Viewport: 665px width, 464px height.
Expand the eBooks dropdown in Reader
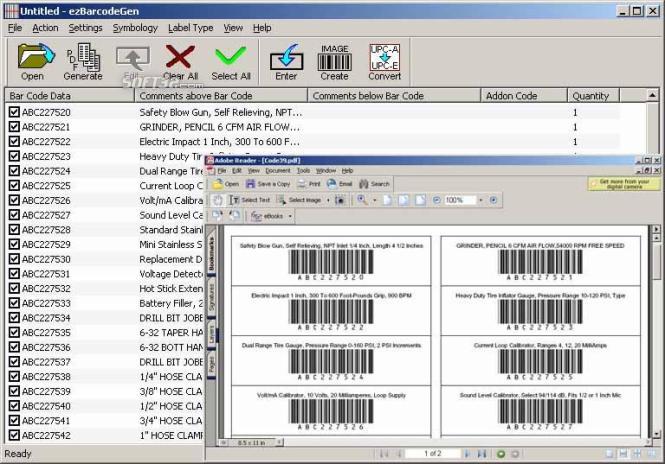click(x=290, y=216)
